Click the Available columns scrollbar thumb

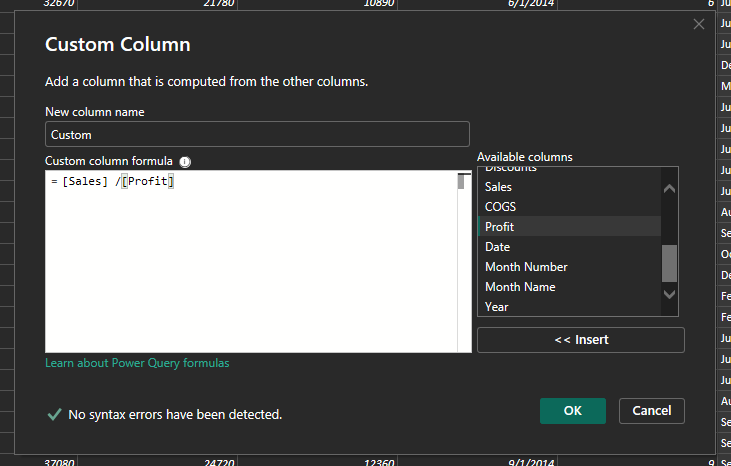(669, 263)
